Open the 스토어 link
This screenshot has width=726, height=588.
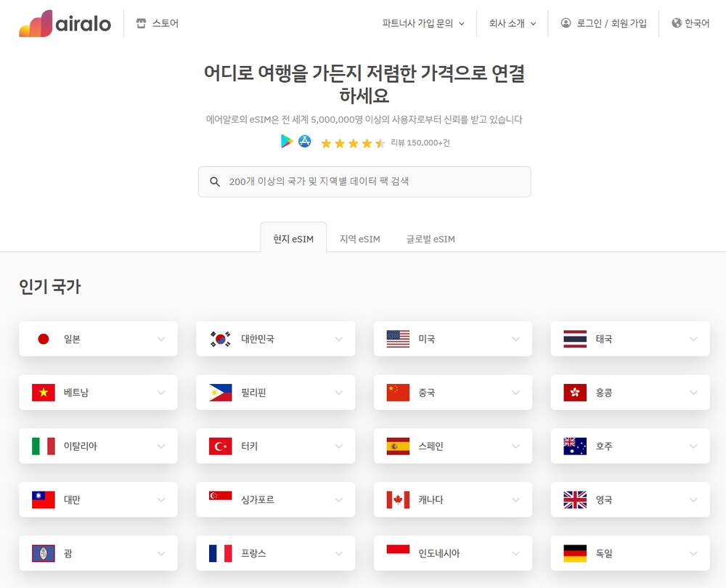pyautogui.click(x=165, y=23)
